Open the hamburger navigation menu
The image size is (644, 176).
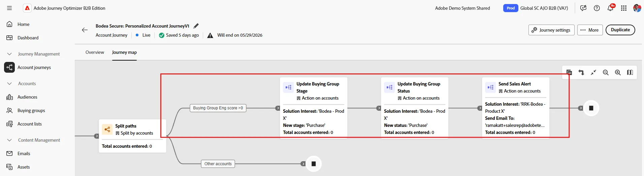(9, 8)
